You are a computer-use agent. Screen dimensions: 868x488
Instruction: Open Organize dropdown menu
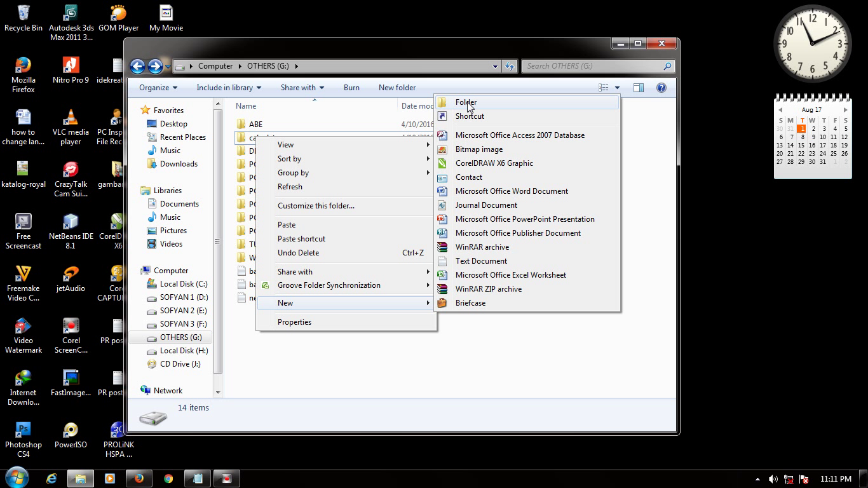pyautogui.click(x=158, y=88)
